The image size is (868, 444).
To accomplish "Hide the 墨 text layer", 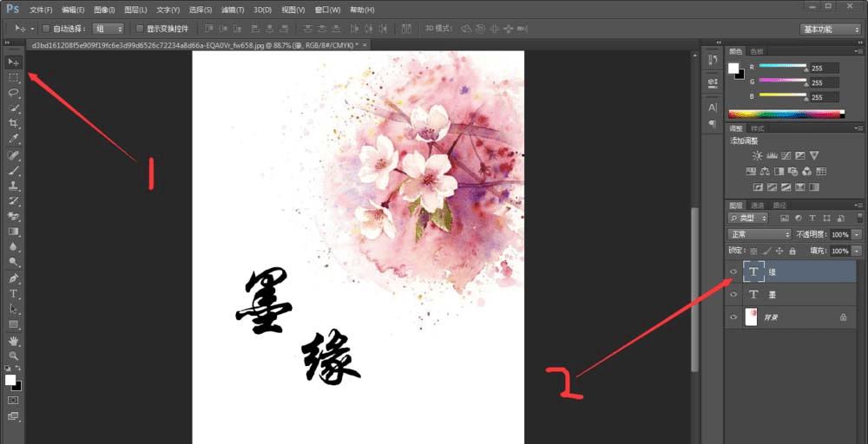I will [733, 295].
